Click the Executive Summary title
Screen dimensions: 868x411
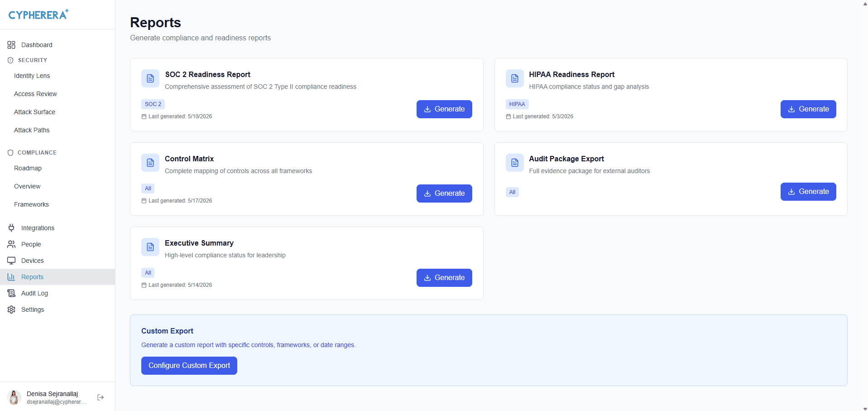click(199, 243)
